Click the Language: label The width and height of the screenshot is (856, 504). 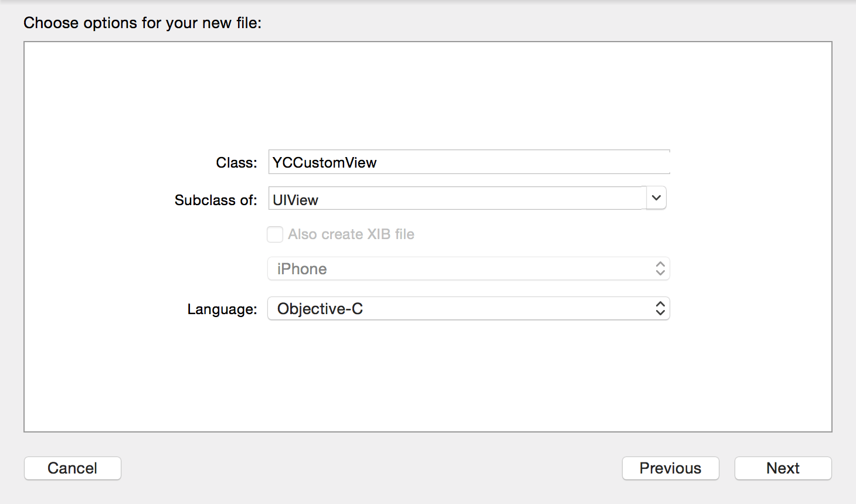(222, 309)
